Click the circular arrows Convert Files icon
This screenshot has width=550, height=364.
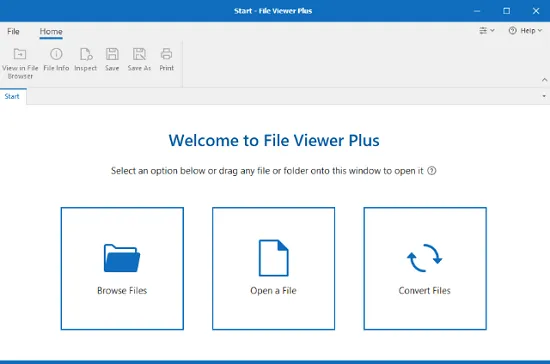tap(424, 258)
